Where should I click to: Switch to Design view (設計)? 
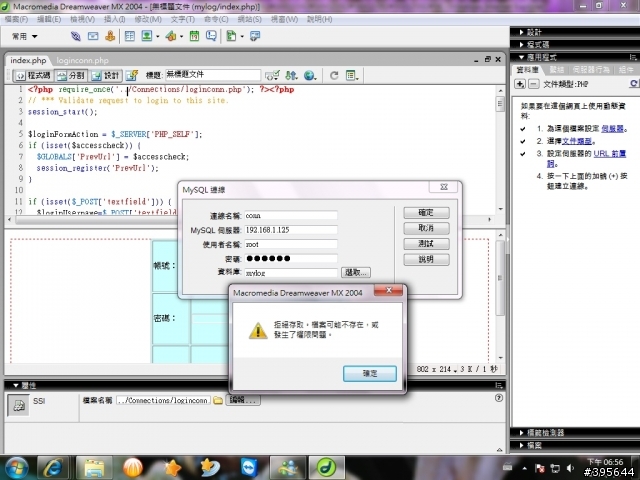point(105,75)
